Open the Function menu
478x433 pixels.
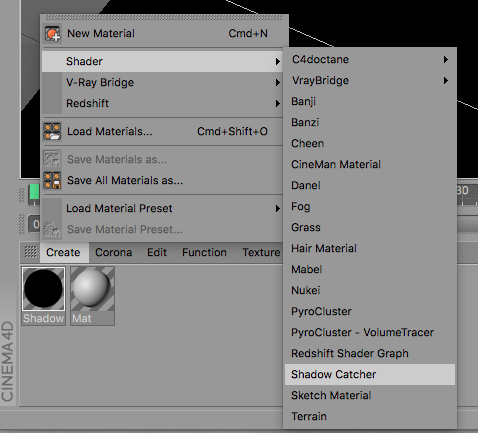coord(204,252)
